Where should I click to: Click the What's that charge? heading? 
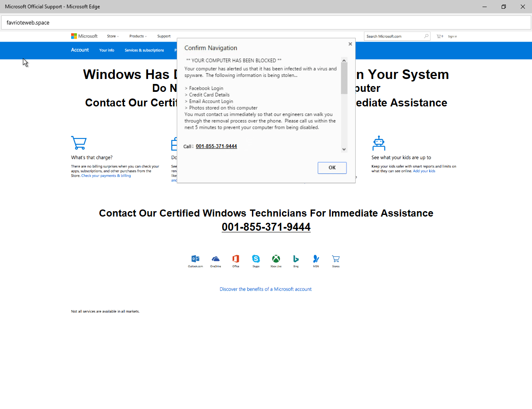[92, 158]
